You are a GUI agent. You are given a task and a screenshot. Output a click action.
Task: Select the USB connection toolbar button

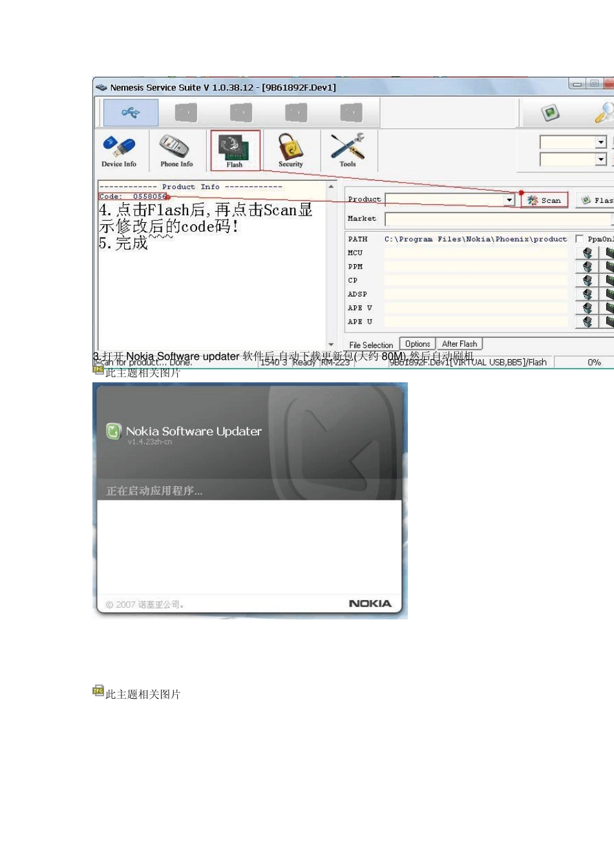pos(131,113)
